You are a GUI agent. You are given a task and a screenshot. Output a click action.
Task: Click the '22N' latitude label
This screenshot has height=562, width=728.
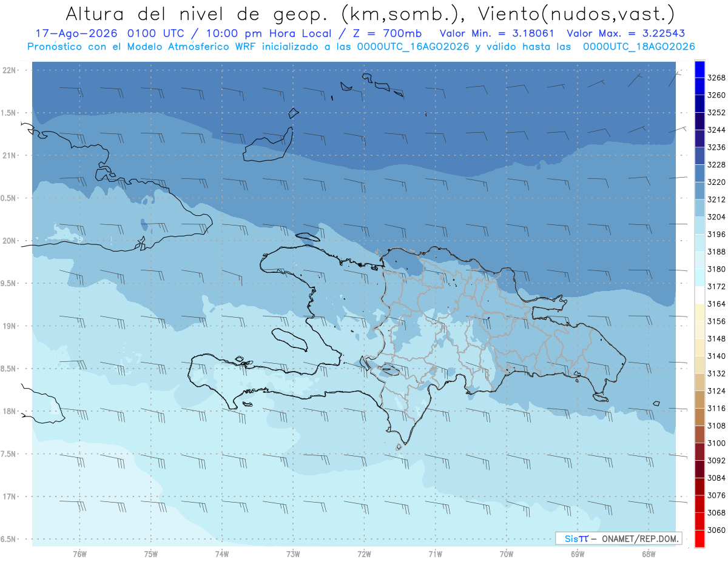[8, 70]
